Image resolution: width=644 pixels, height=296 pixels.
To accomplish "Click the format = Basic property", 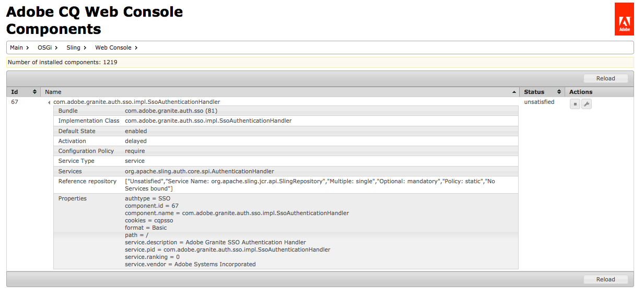I will pyautogui.click(x=146, y=228).
